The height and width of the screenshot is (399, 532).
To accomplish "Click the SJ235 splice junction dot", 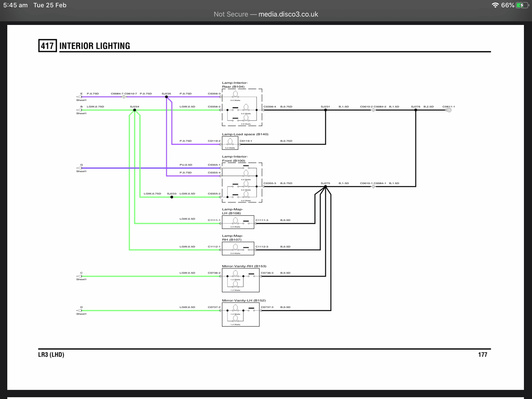I will coord(167,97).
